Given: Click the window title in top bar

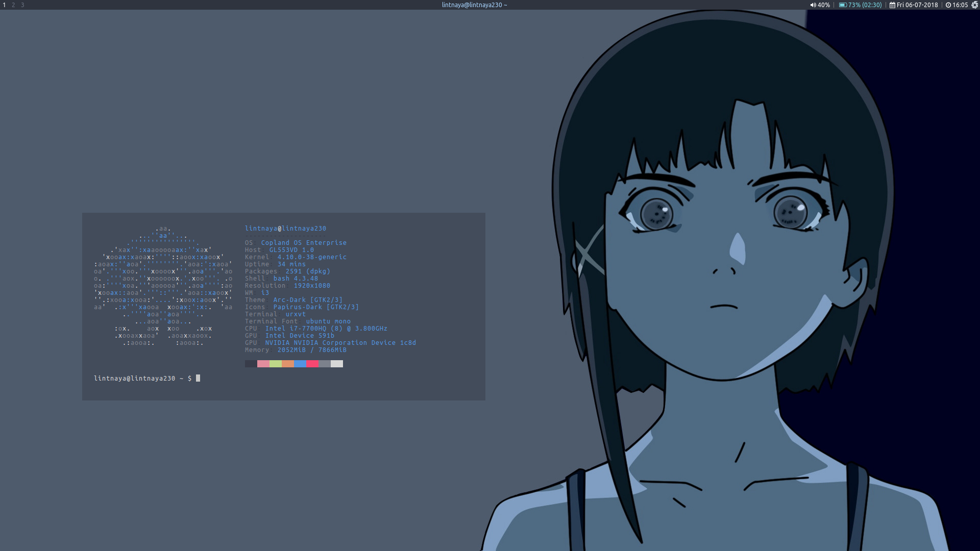Looking at the screenshot, I should click(x=474, y=5).
